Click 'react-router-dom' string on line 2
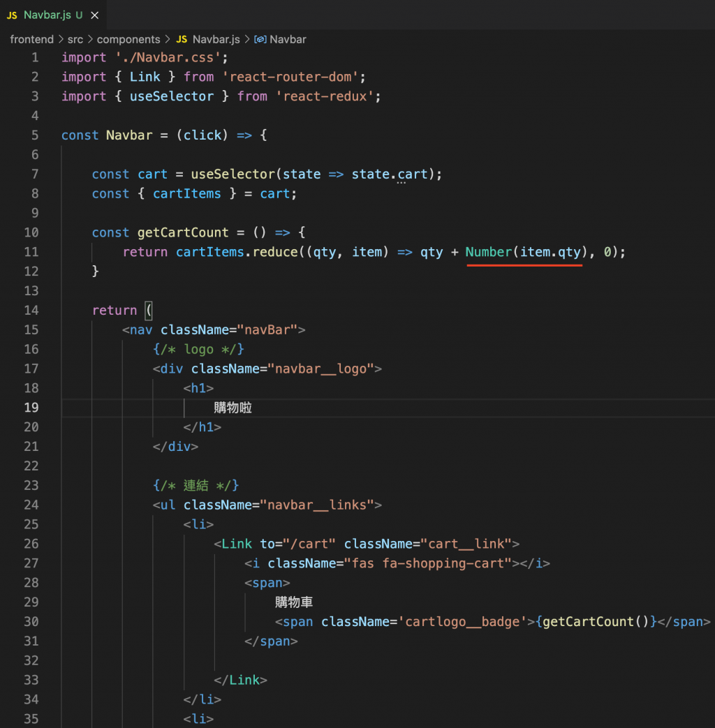715x728 pixels. [290, 77]
